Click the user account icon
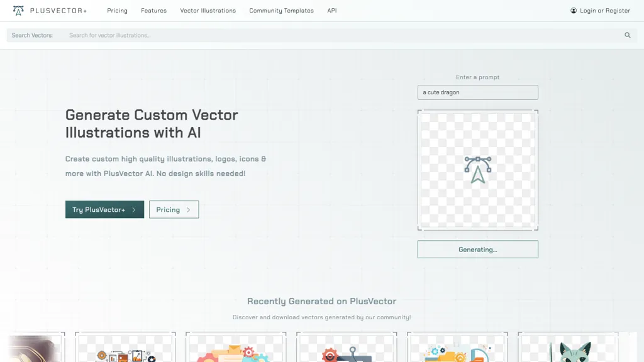Viewport: 644px width, 362px height. tap(574, 11)
